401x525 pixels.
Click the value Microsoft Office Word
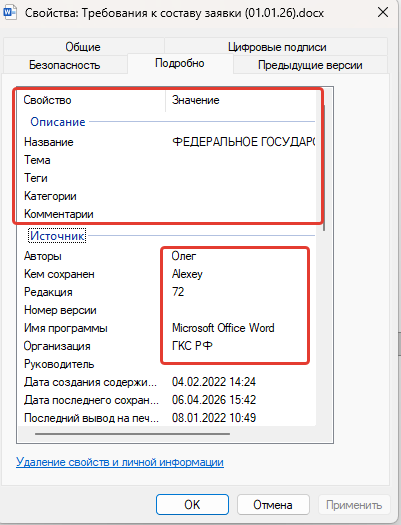223,328
